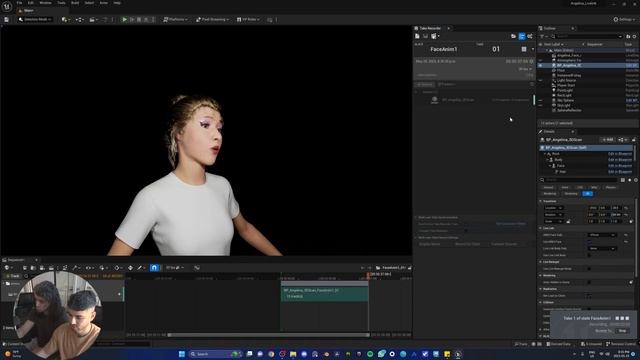The width and height of the screenshot is (640, 360).
Task: Select highlighted All filter in Details panel
Action: [x=588, y=193]
